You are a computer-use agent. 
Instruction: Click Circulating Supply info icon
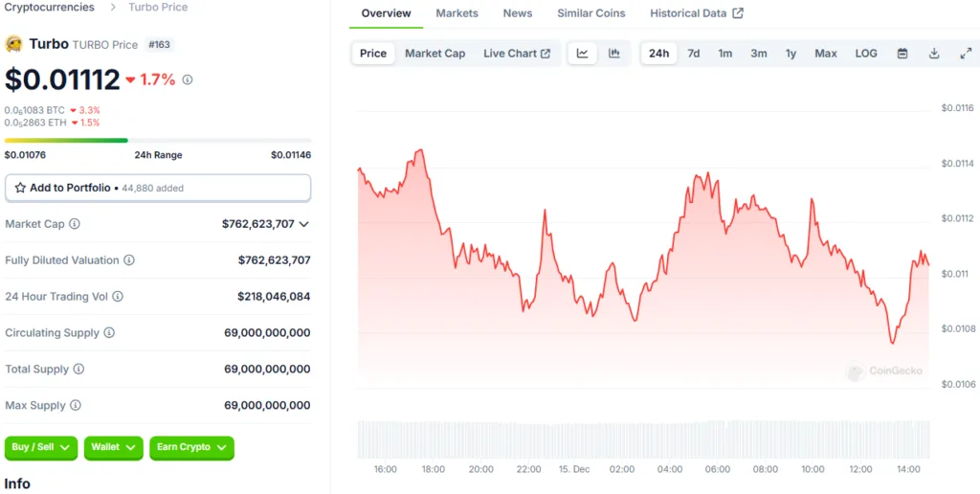109,332
